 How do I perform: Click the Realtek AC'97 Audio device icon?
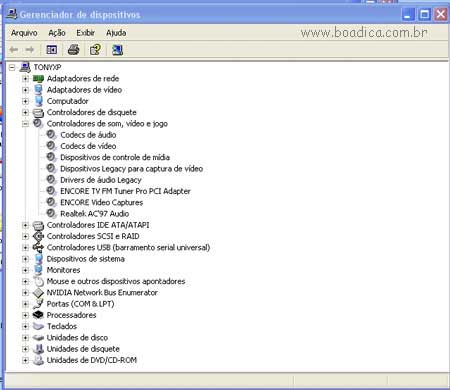pos(51,213)
